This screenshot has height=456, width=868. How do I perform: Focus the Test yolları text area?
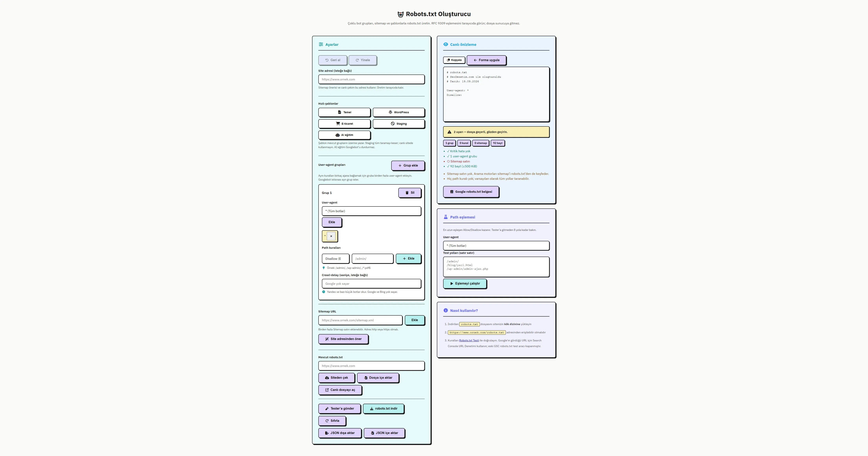(496, 267)
